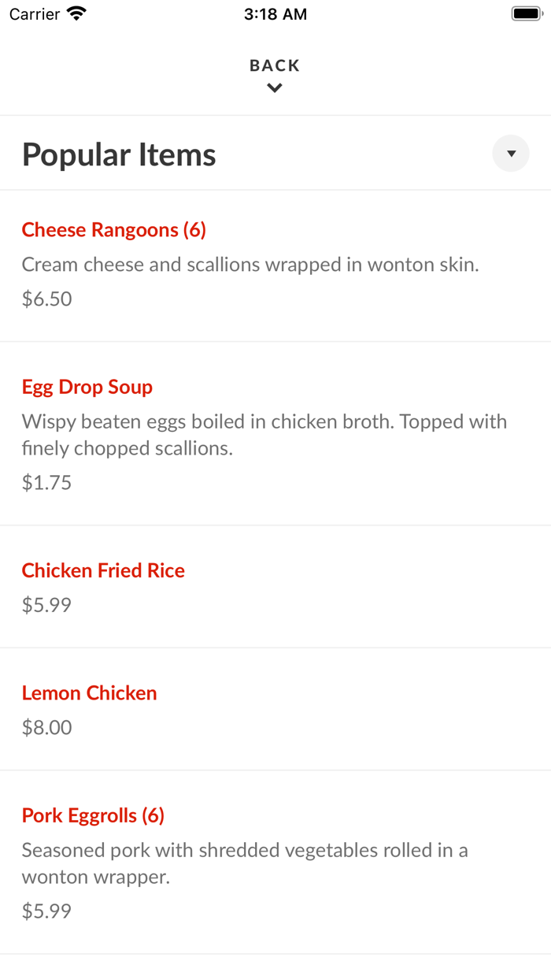
Task: Click the 3:18 AM clock
Action: pyautogui.click(x=275, y=14)
